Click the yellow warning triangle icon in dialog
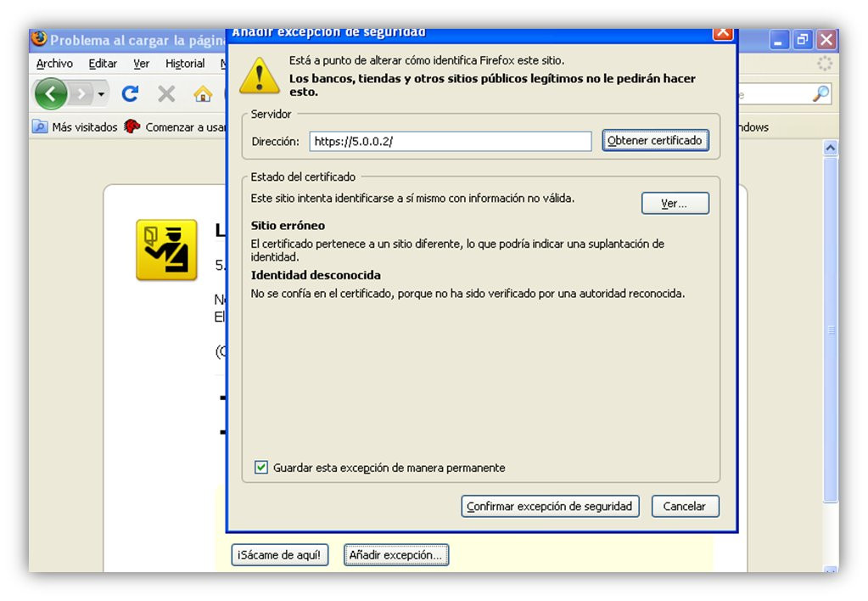The width and height of the screenshot is (868, 601). 259,76
